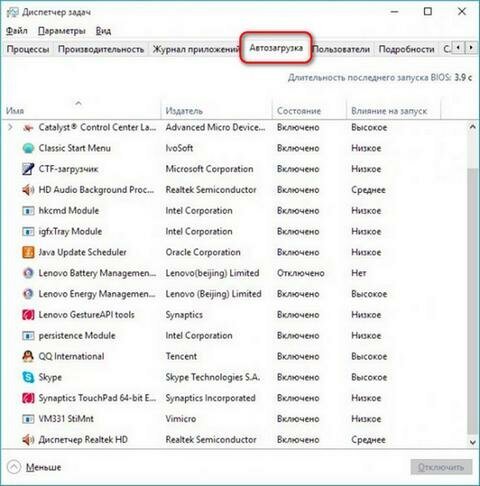The image size is (480, 486).
Task: Click the CTF-загрузчик pen icon
Action: point(28,169)
